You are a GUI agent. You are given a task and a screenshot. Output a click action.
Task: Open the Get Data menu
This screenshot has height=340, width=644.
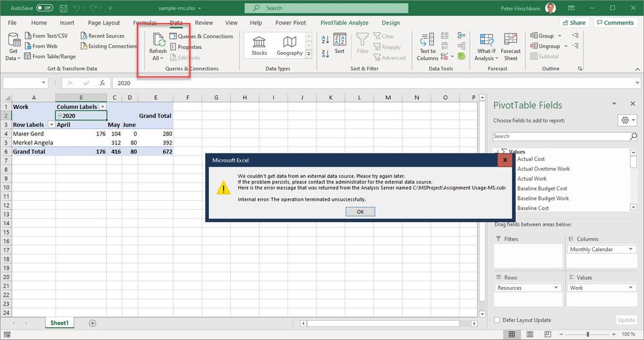pyautogui.click(x=13, y=46)
